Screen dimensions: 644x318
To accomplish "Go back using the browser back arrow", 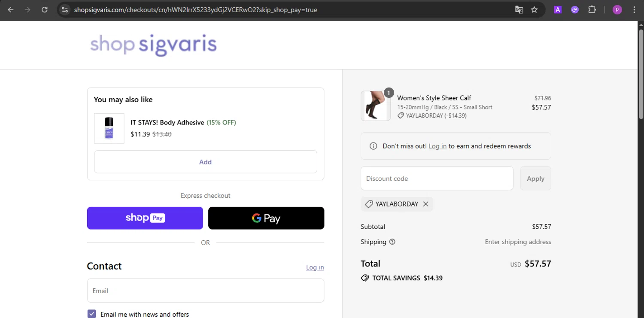I will 11,9.
